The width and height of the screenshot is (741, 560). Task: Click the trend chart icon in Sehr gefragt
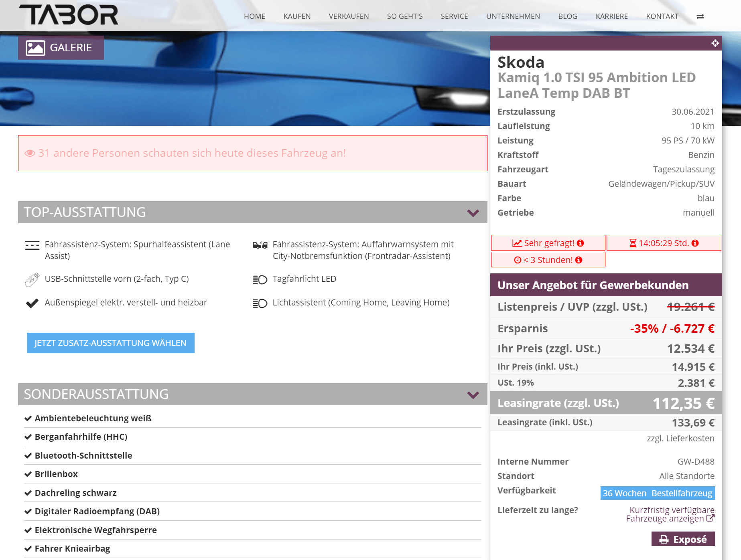(x=517, y=243)
